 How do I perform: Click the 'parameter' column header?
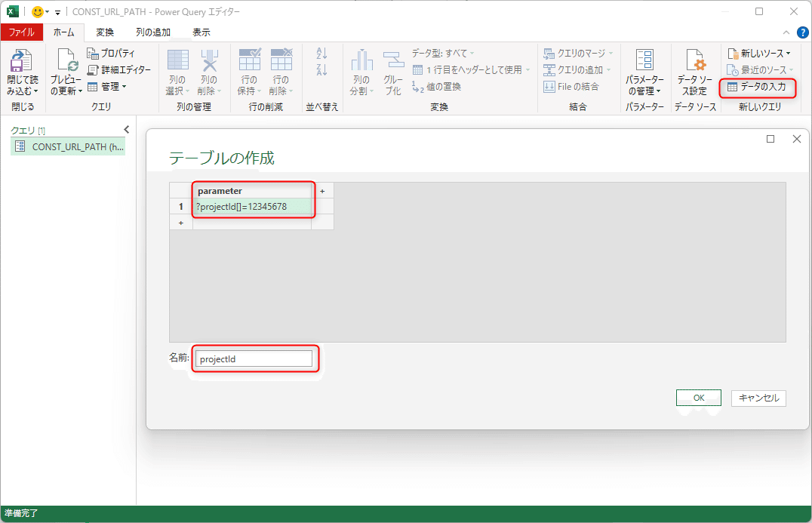pos(252,190)
